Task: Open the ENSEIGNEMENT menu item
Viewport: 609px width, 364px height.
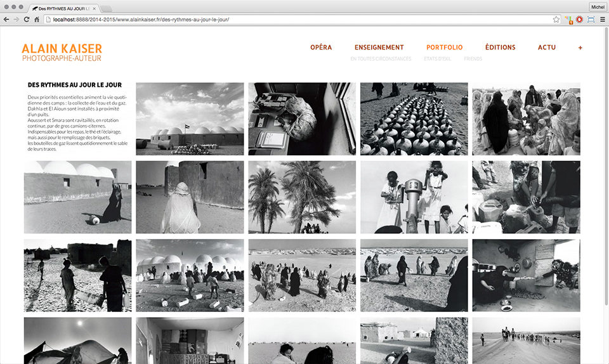Action: pos(379,48)
